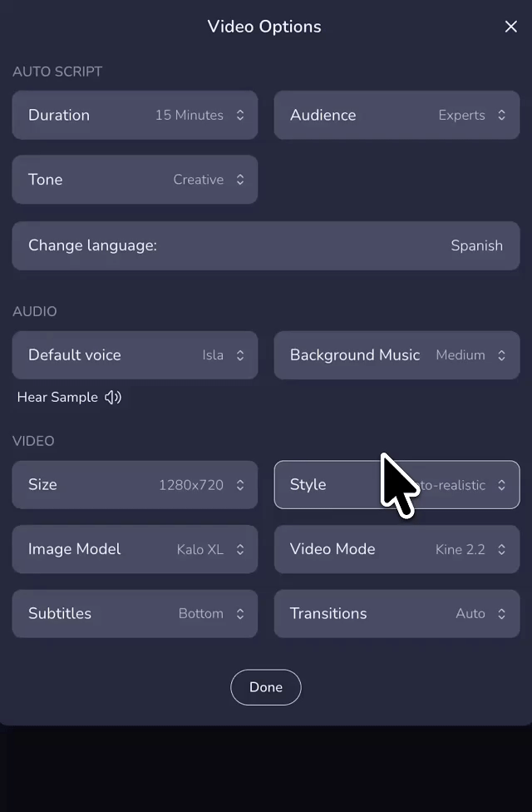Open the Change language selector showing Spanish
Screen dimensions: 532x812
point(266,245)
